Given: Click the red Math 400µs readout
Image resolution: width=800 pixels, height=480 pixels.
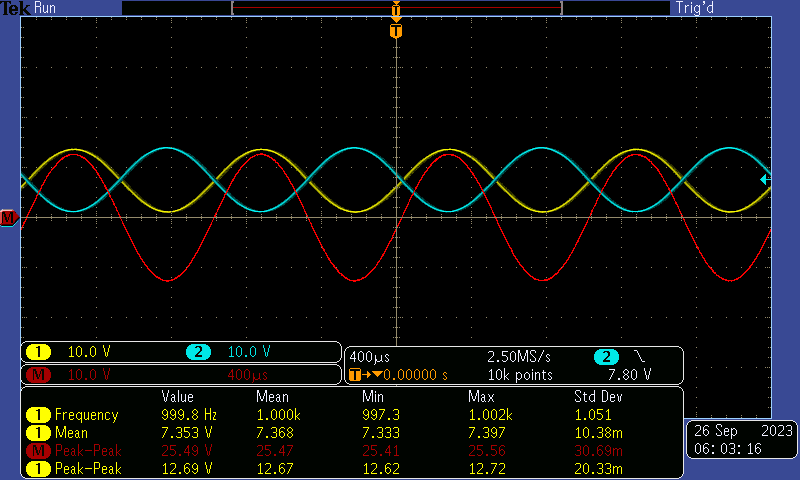Looking at the screenshot, I should pyautogui.click(x=247, y=375).
